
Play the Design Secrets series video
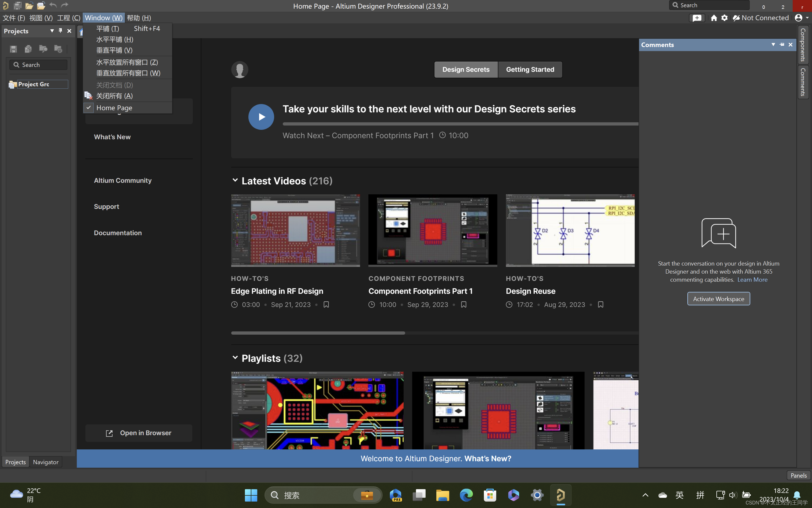(261, 117)
